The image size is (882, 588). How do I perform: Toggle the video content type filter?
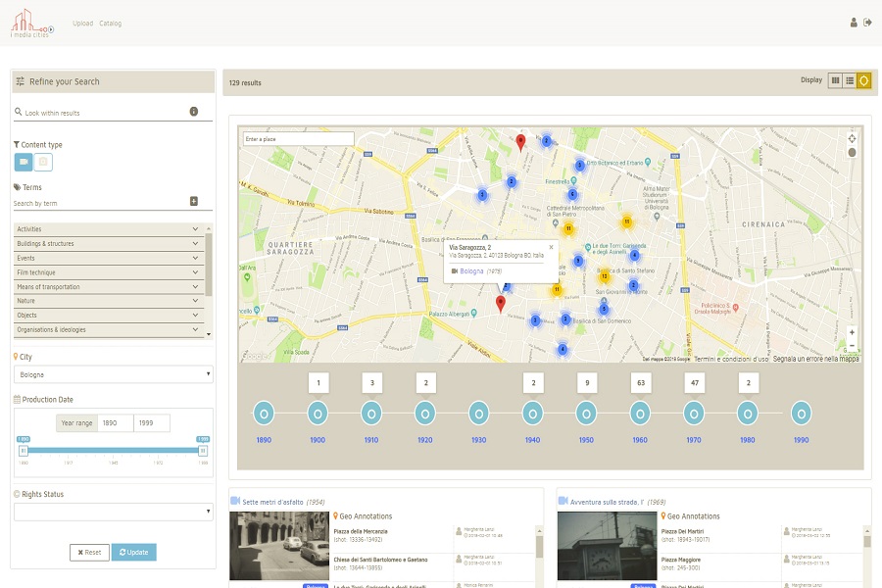24,162
